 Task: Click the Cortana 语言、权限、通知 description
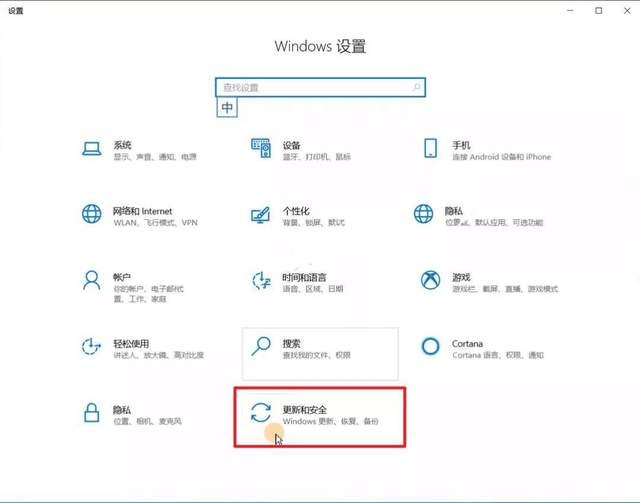tap(498, 355)
